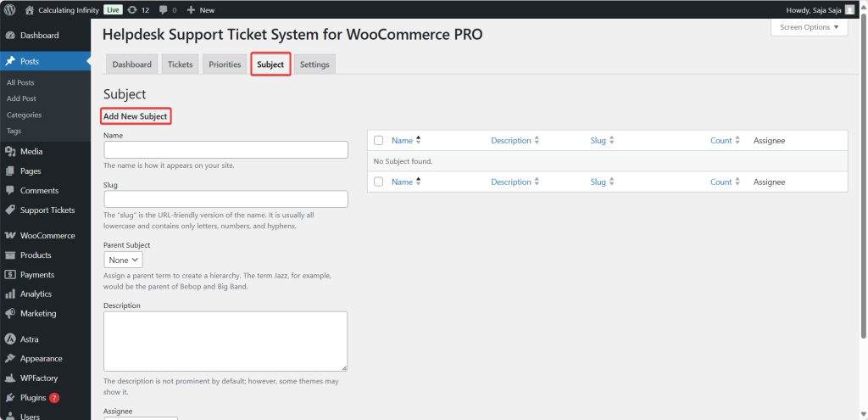
Task: Click the "No Subject found." table row
Action: [x=607, y=161]
